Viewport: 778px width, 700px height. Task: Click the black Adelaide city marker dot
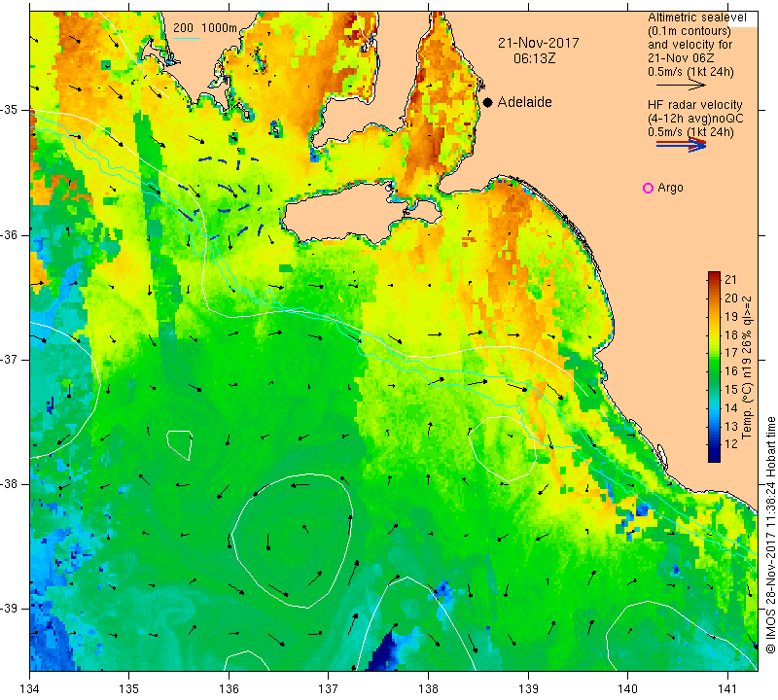point(488,102)
